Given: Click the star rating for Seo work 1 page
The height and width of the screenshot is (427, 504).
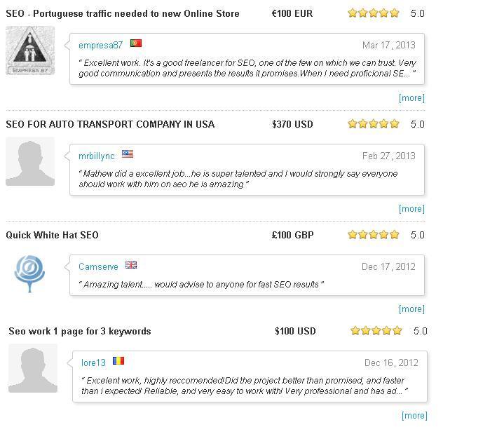Looking at the screenshot, I should [376, 331].
